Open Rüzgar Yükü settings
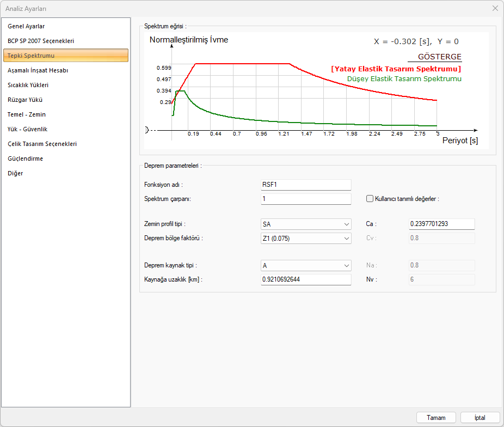504x427 pixels. click(25, 100)
